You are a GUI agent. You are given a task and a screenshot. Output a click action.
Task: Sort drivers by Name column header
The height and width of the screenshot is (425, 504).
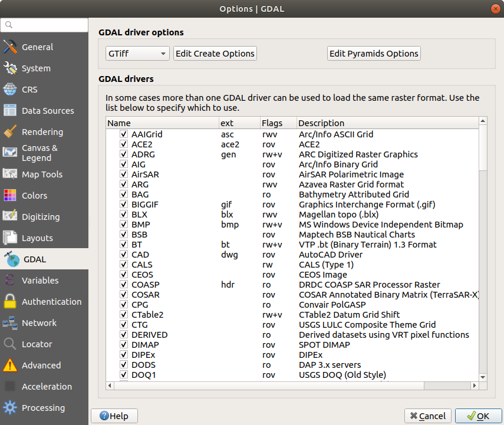(x=162, y=123)
